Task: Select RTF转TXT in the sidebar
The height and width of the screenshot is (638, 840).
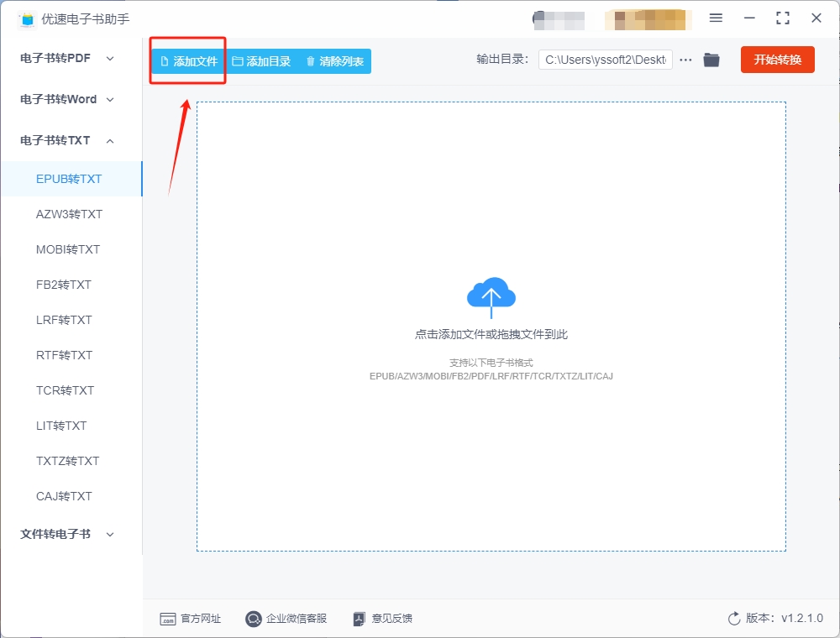Action: [71, 355]
